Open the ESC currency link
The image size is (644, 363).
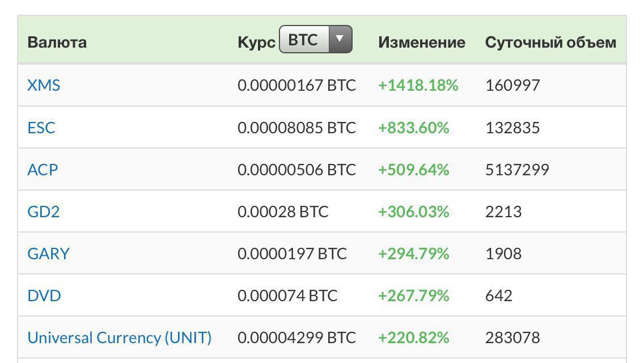(x=41, y=128)
